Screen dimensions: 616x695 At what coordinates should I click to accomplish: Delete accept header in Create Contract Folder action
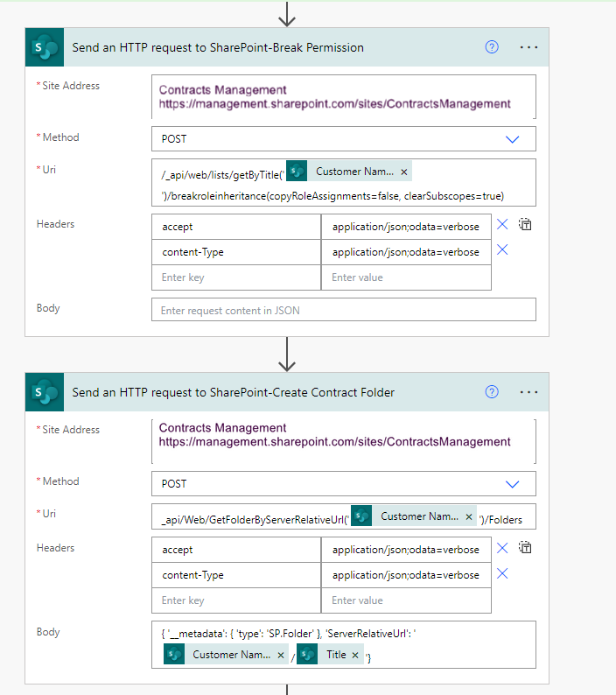point(502,548)
